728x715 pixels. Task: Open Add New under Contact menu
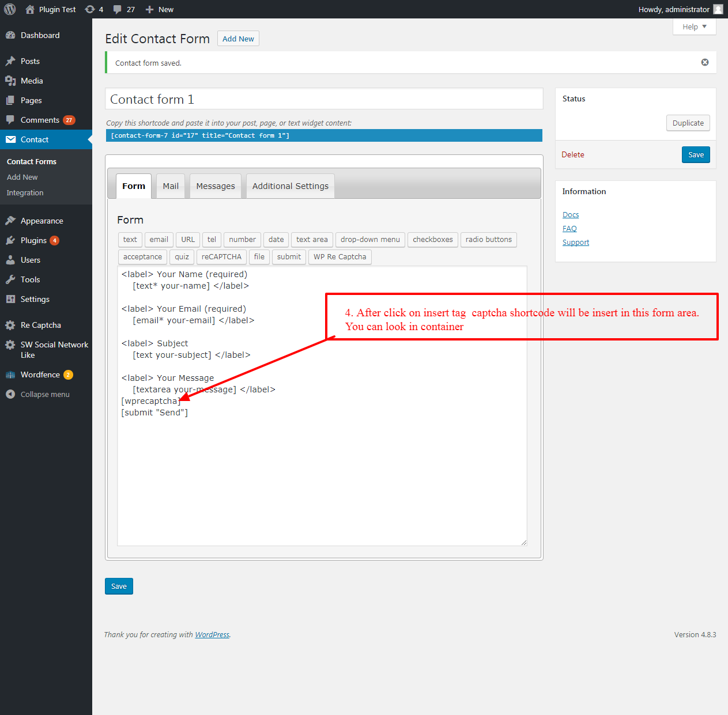[22, 177]
